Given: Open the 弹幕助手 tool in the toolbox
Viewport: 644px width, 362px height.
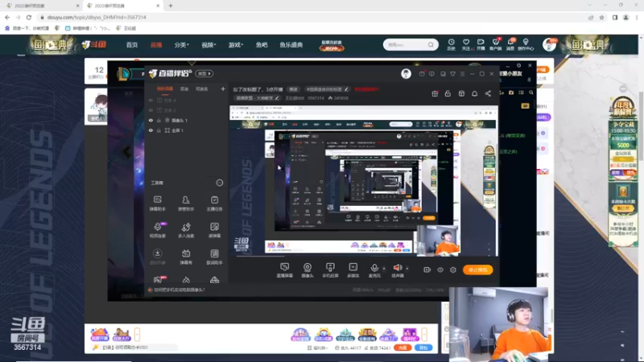Looking at the screenshot, I should (x=157, y=204).
